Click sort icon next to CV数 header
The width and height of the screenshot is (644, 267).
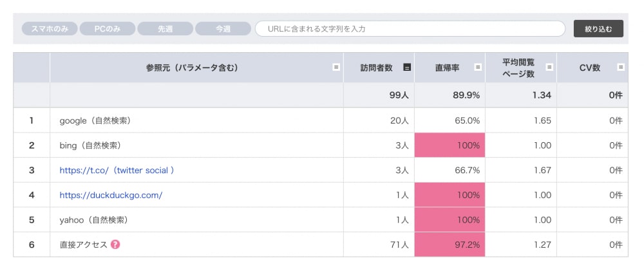pyautogui.click(x=620, y=68)
